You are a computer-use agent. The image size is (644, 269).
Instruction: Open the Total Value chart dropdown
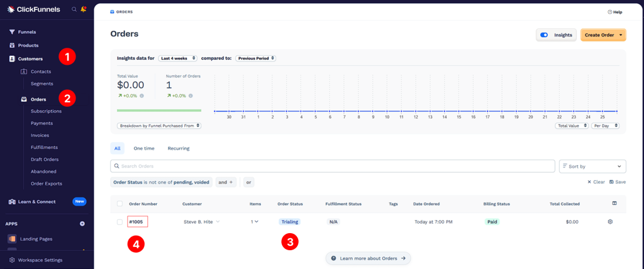tap(572, 126)
